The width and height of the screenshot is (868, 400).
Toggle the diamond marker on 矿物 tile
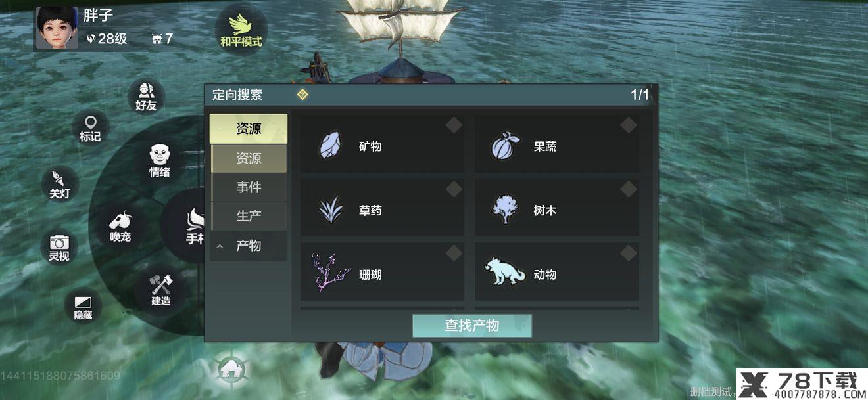[454, 125]
